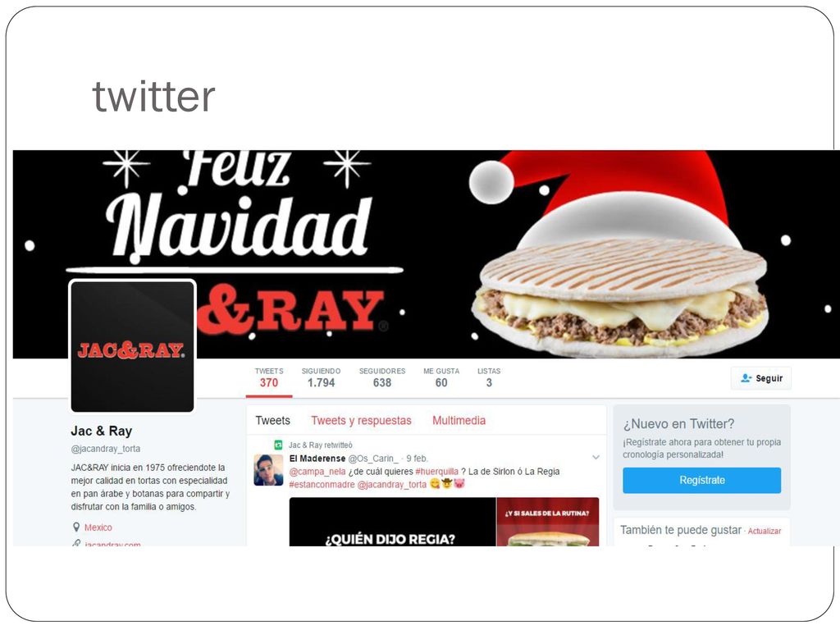The width and height of the screenshot is (840, 630).
Task: Expand the tweet options chevron
Action: [x=596, y=458]
